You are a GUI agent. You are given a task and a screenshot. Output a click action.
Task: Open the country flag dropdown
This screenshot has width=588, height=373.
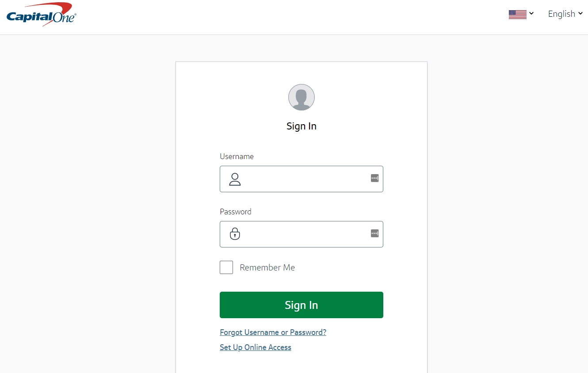(522, 14)
